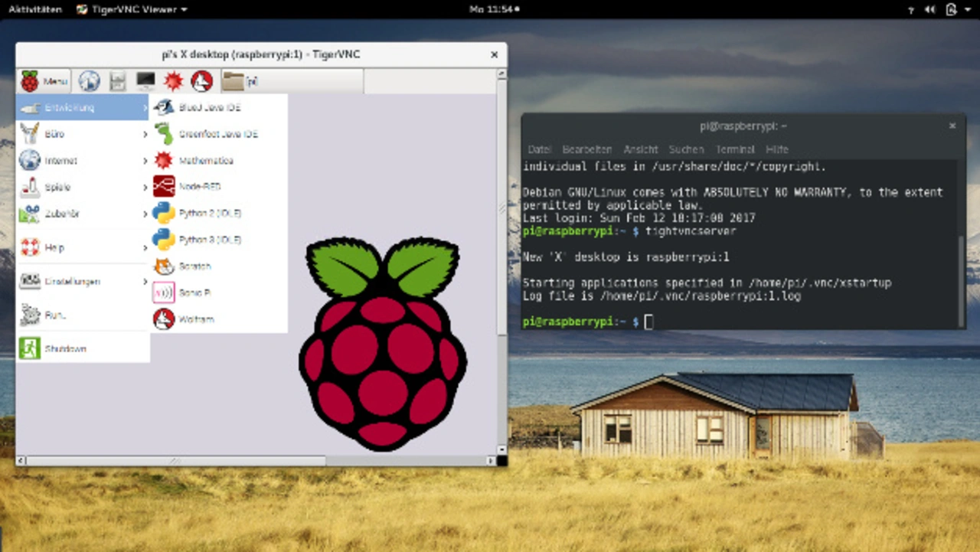The image size is (980, 552).
Task: Close the TigerVNC viewer window
Action: 494,54
